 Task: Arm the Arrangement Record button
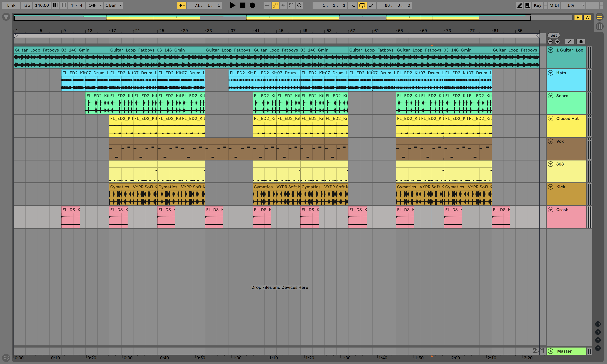pos(252,5)
